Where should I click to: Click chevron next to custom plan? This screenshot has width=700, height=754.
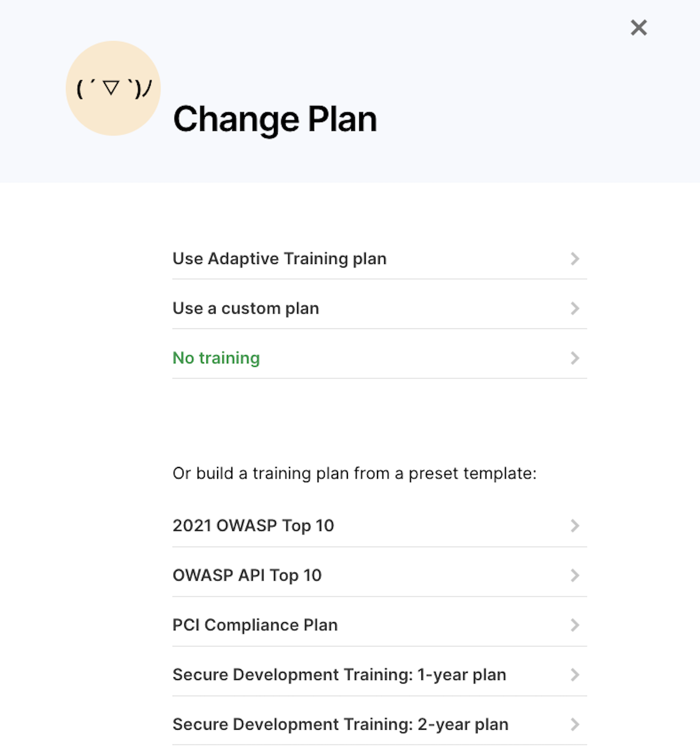coord(575,309)
